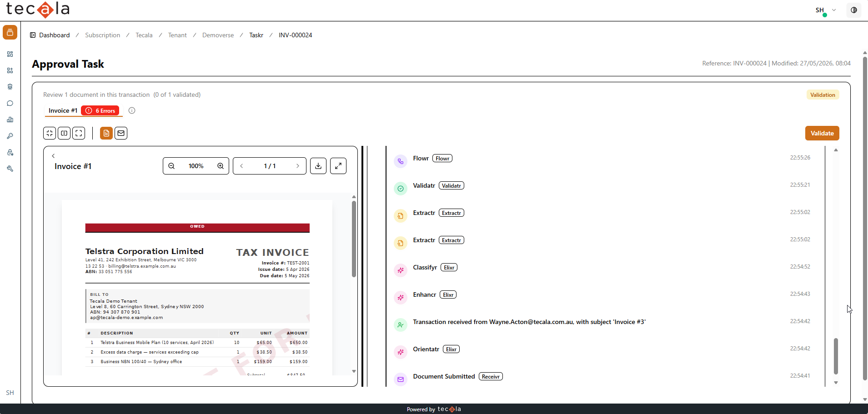Go to Tecala breadcrumb
This screenshot has width=868, height=414.
(144, 35)
